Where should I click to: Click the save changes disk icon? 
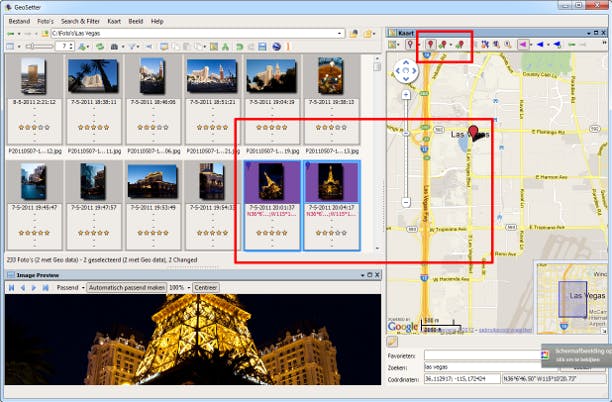(262, 46)
